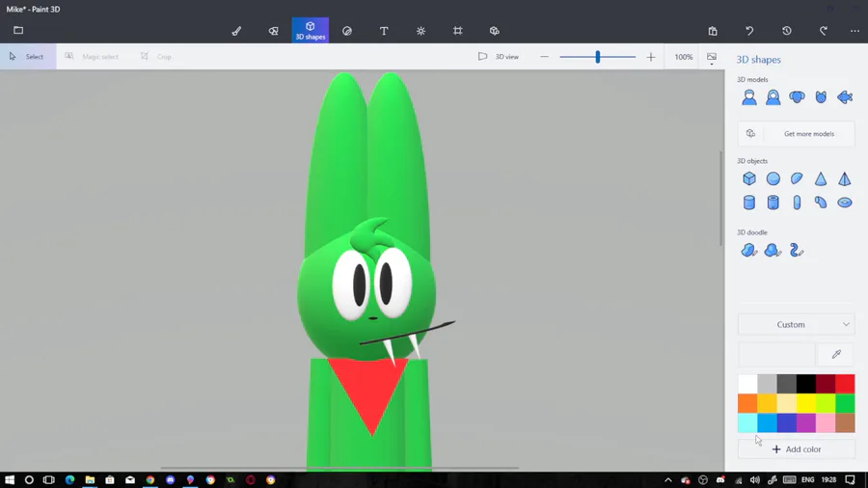This screenshot has height=488, width=868.
Task: Adjust the zoom slider handle
Action: (x=598, y=57)
